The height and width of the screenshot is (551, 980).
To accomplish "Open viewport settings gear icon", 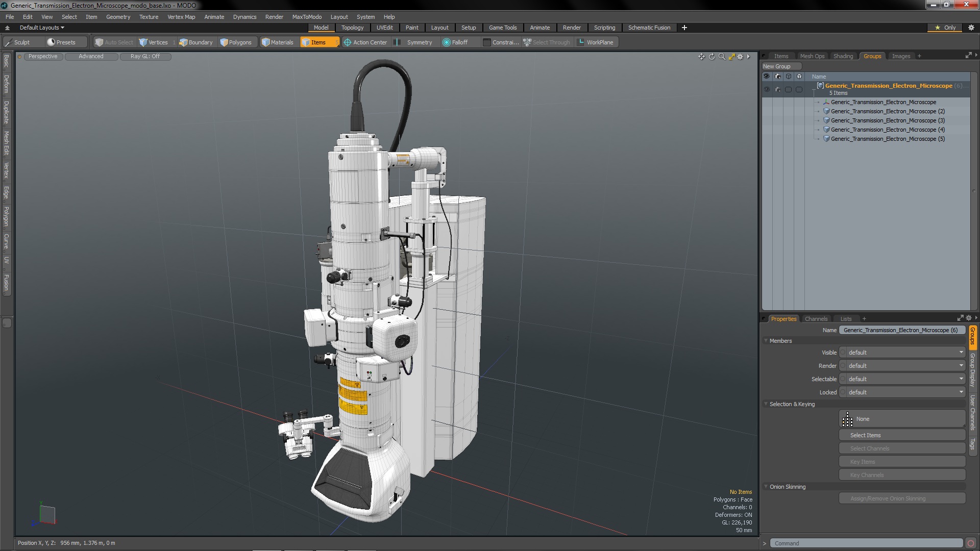I will tap(740, 57).
